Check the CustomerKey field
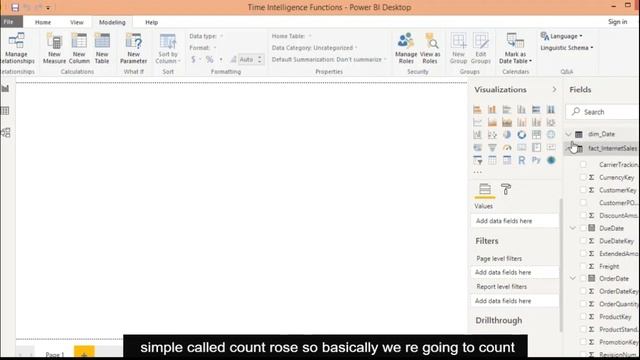 click(583, 190)
